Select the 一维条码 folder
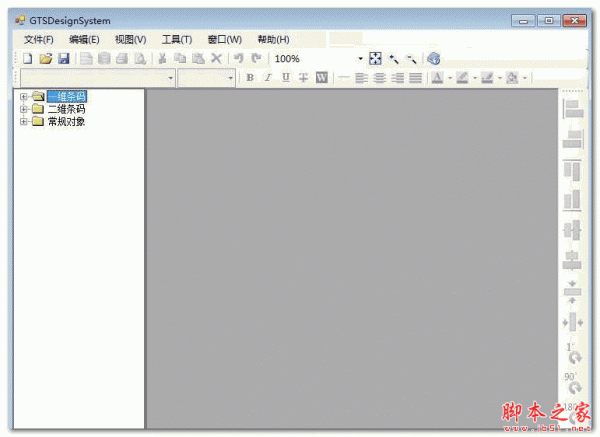 [x=67, y=96]
